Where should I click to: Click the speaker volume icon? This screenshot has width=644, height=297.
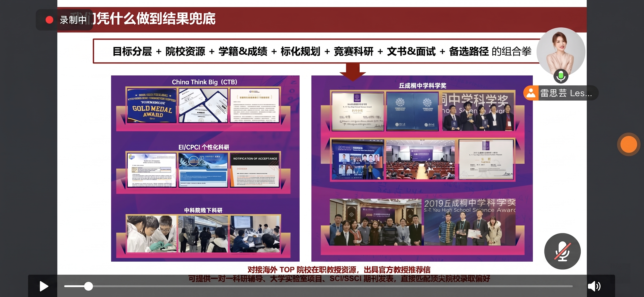pyautogui.click(x=594, y=286)
